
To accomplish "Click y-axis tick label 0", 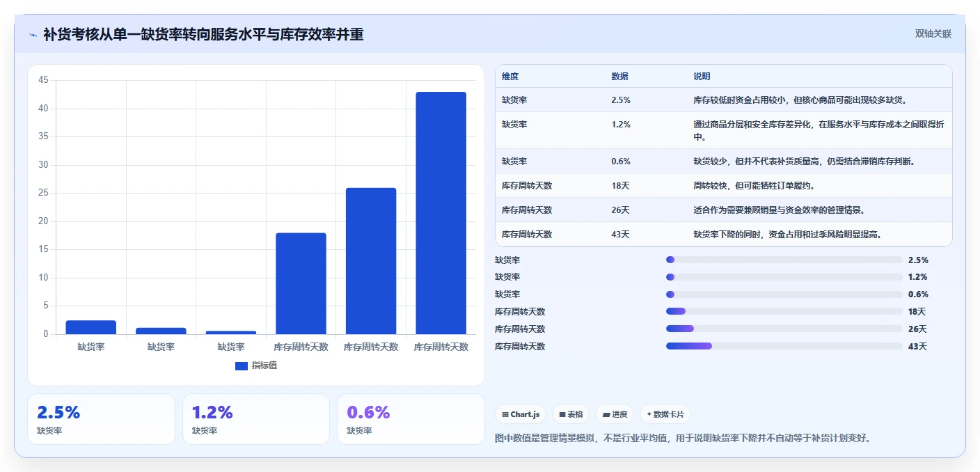I will click(46, 334).
